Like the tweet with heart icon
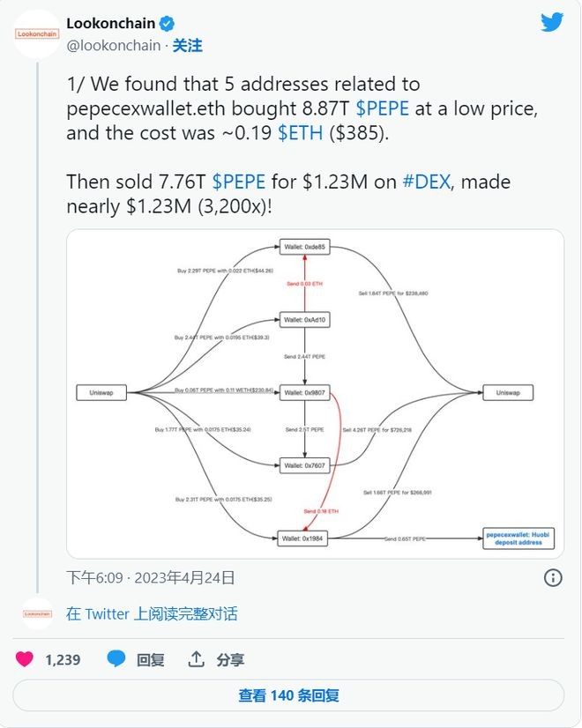 pyautogui.click(x=25, y=659)
